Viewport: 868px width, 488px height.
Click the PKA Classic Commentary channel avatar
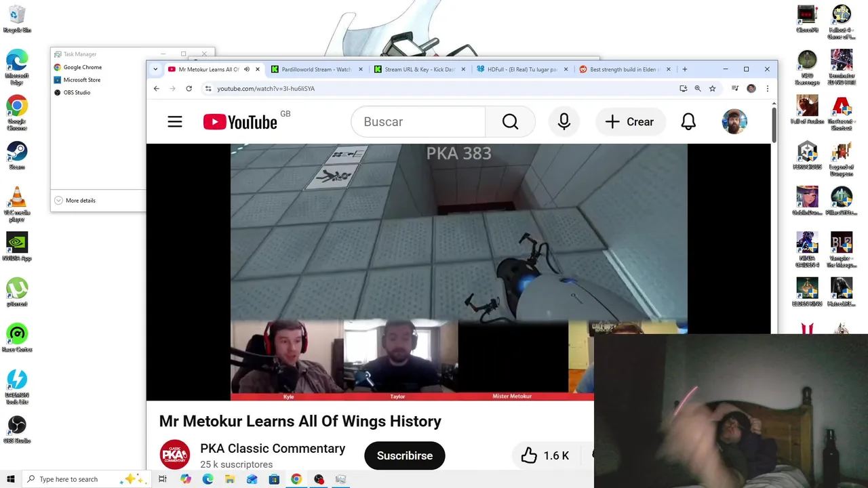pos(175,455)
